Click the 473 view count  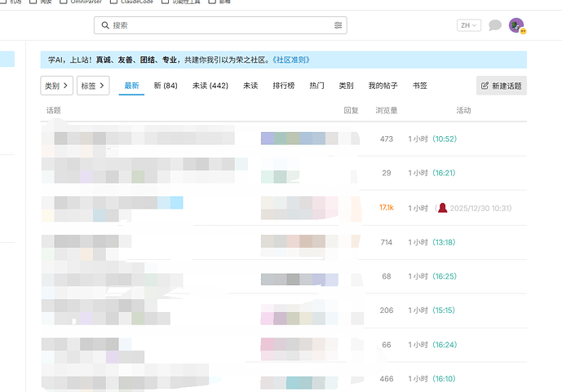click(x=387, y=139)
